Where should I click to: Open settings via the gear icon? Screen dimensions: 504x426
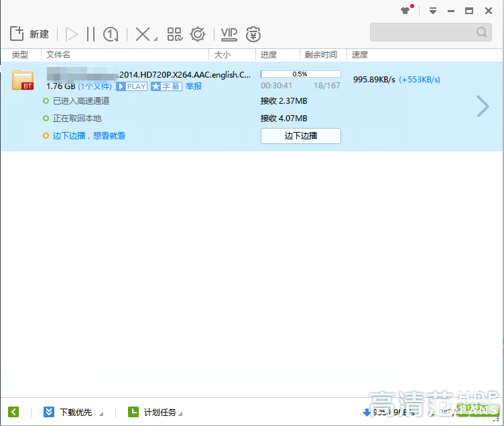197,34
